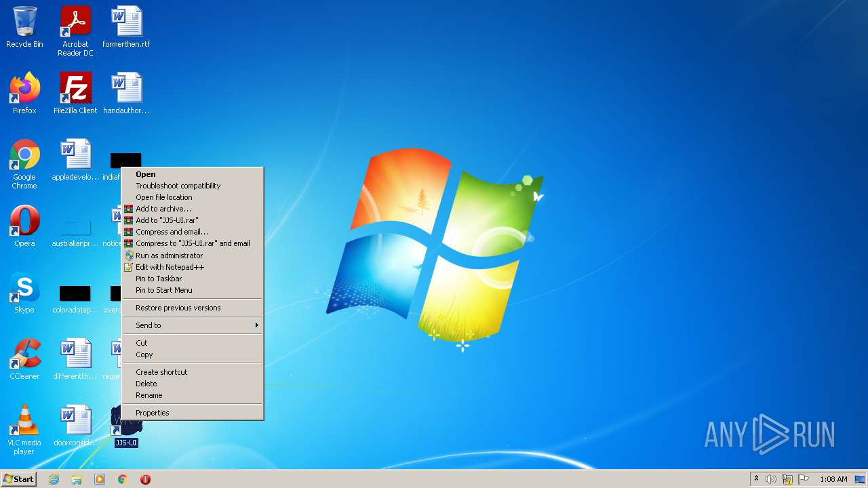The image size is (868, 488).
Task: Select the VLC media player shortcut
Action: pyautogui.click(x=24, y=430)
